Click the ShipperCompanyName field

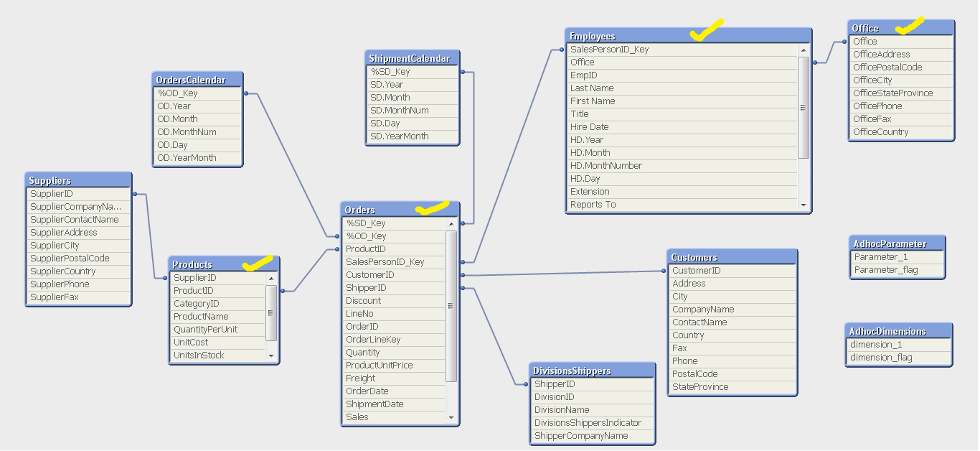pos(593,435)
